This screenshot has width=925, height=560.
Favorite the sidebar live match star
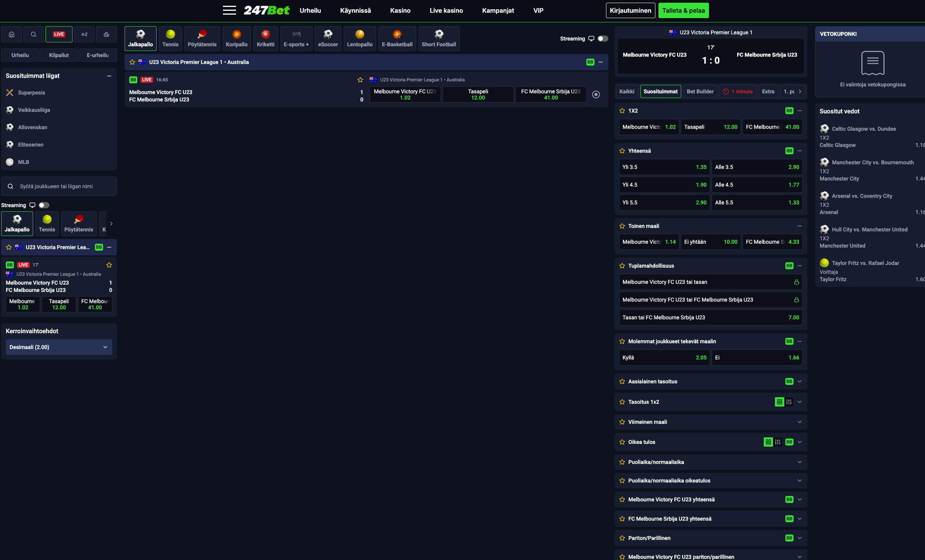(x=109, y=265)
